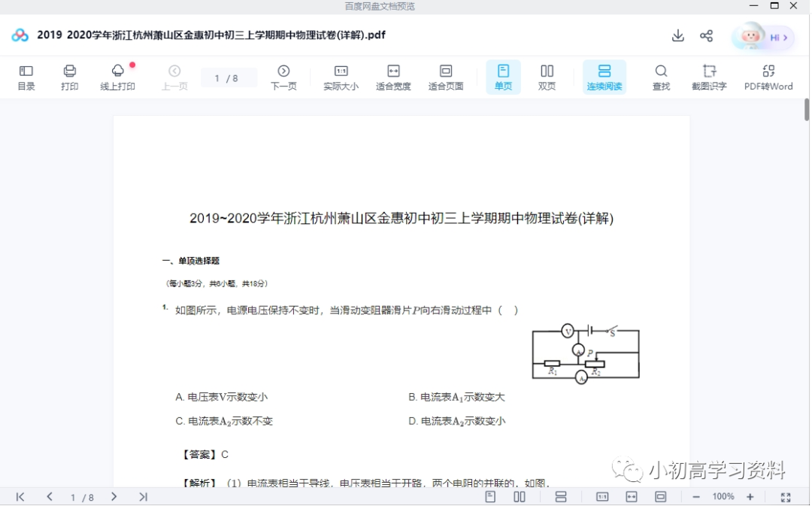The height and width of the screenshot is (506, 812).
Task: Go to 上一页 previous page
Action: [174, 77]
